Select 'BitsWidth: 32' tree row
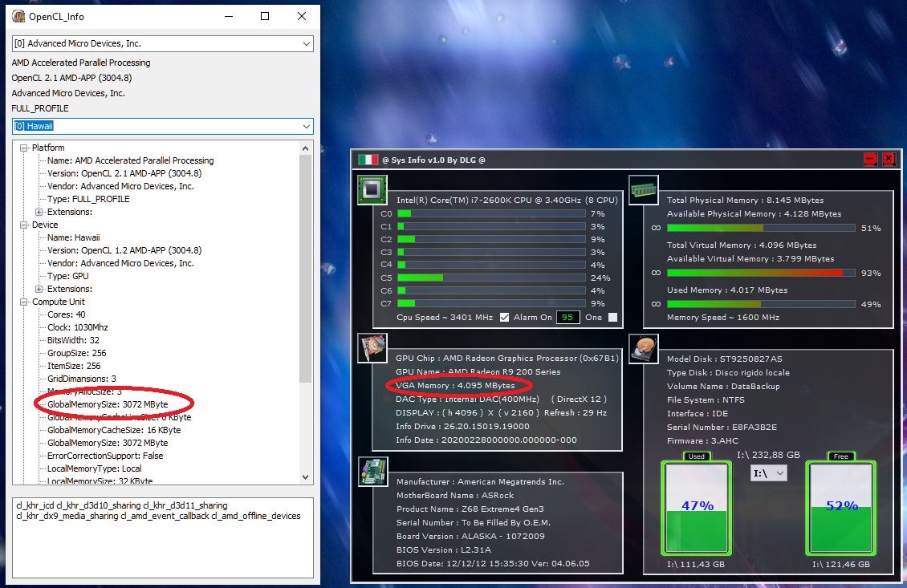The height and width of the screenshot is (588, 907). point(73,340)
